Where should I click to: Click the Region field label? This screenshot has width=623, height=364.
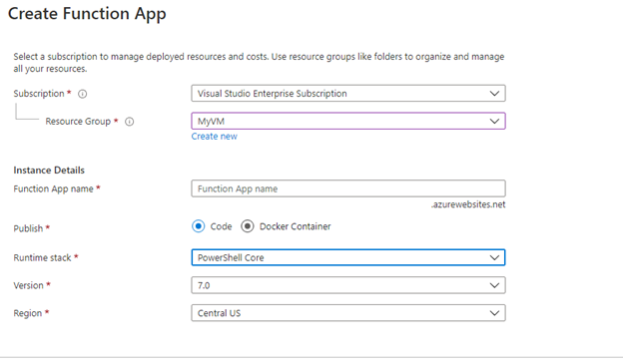[x=27, y=313]
